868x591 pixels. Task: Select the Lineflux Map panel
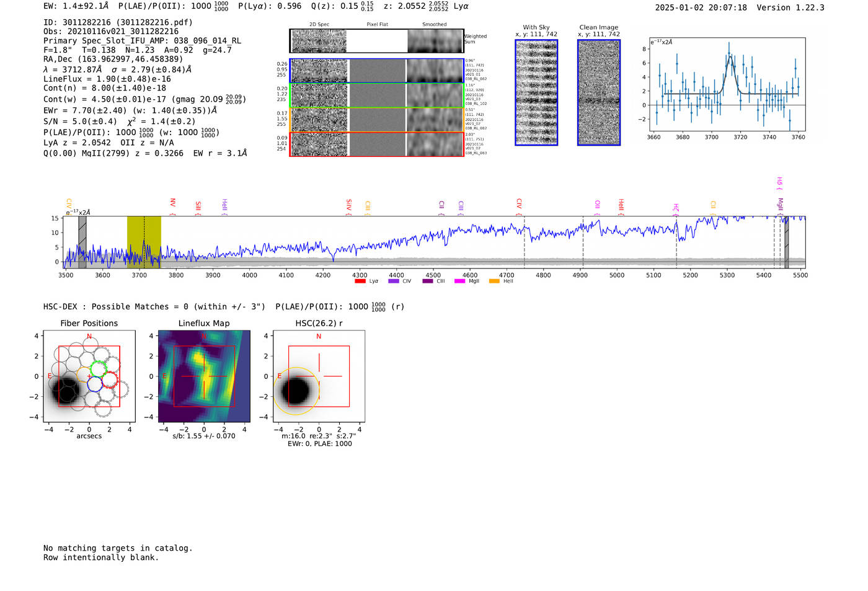204,376
